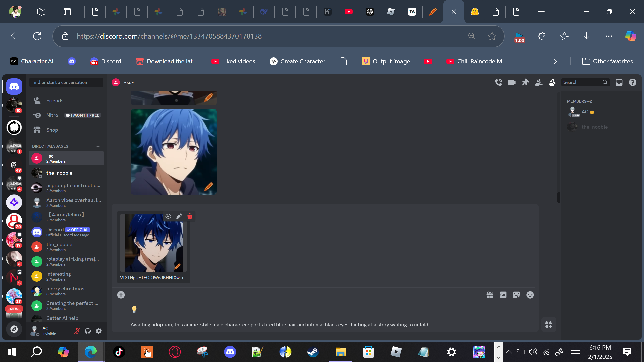644x362 pixels.
Task: Delete the attached image upload
Action: point(190,216)
